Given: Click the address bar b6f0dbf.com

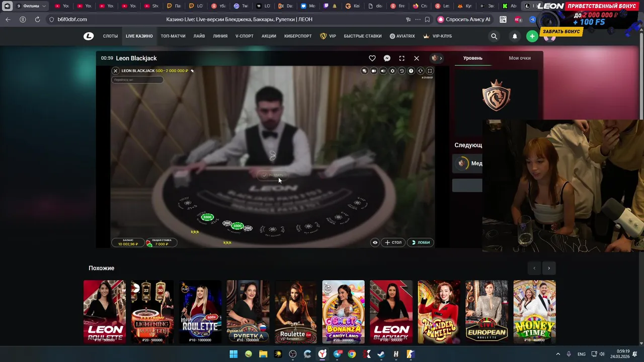Looking at the screenshot, I should [x=72, y=19].
